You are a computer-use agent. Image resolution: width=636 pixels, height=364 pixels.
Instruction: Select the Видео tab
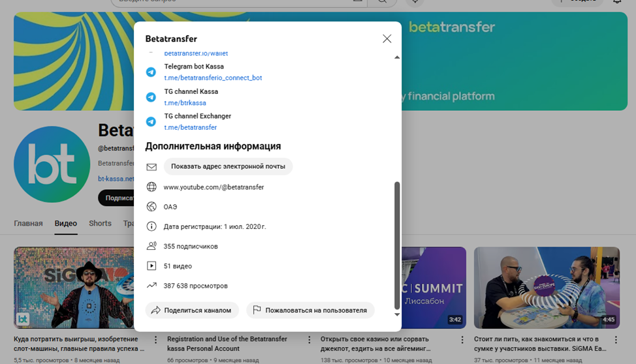coord(66,223)
